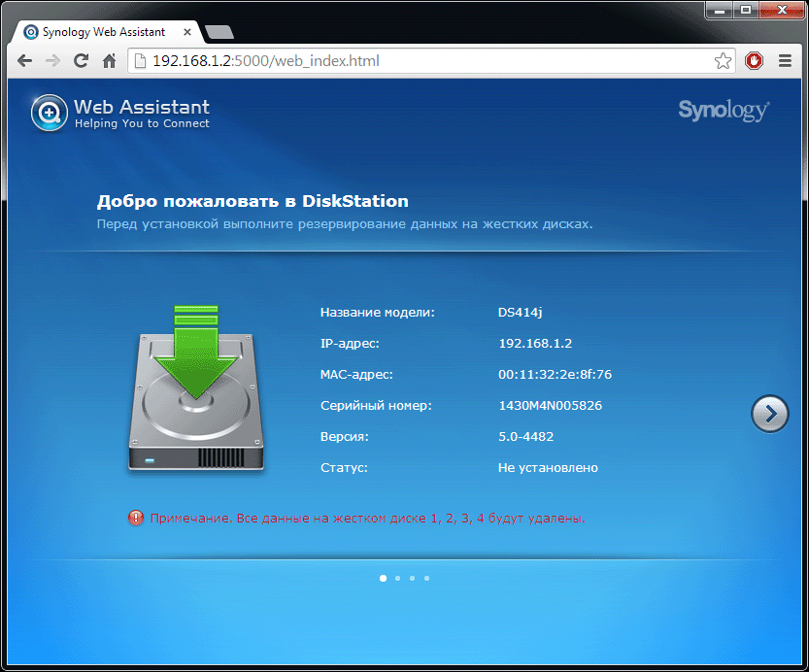Viewport: 809px width, 672px height.
Task: Close the Synology Web Assistant tab
Action: 187,32
